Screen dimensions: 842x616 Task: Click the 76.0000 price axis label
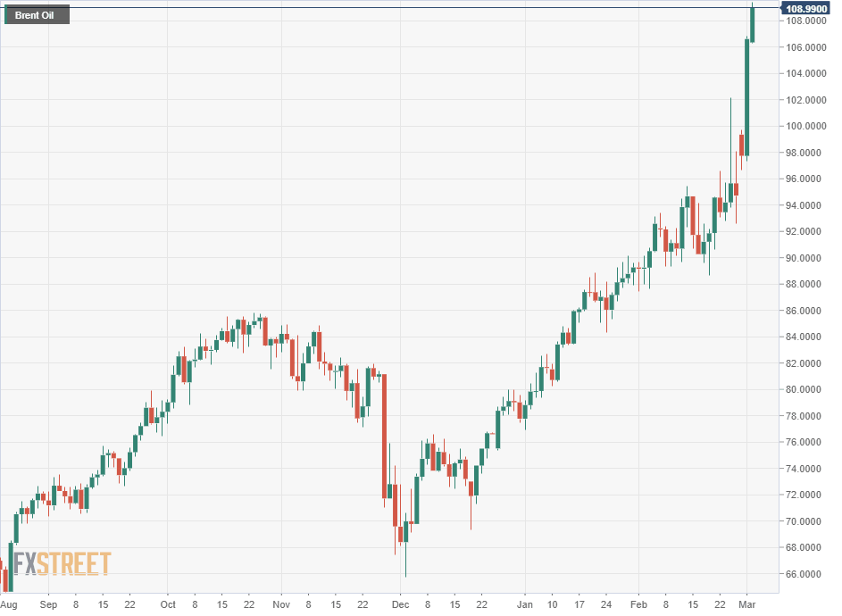tap(805, 442)
